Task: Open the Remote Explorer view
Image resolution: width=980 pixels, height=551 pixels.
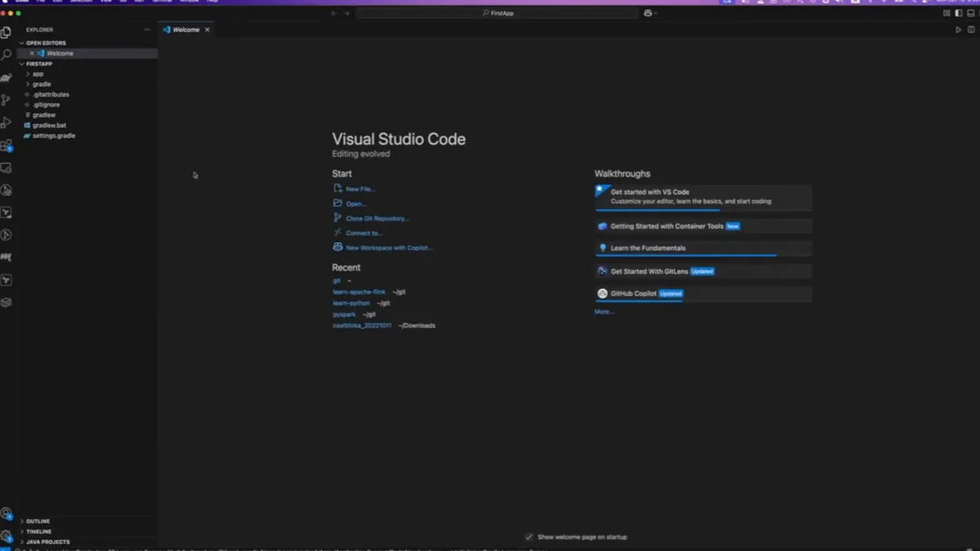Action: click(6, 168)
